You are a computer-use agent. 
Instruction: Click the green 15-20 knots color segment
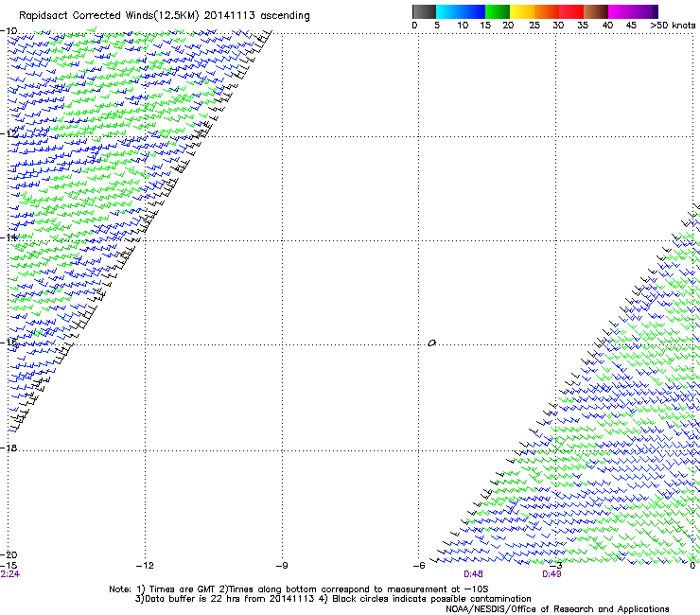498,11
